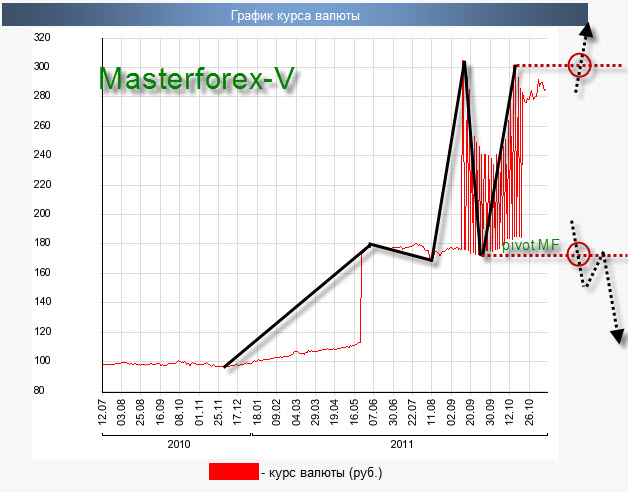The image size is (628, 492).
Task: Click the x-axis date 18.01
Action: (x=257, y=412)
